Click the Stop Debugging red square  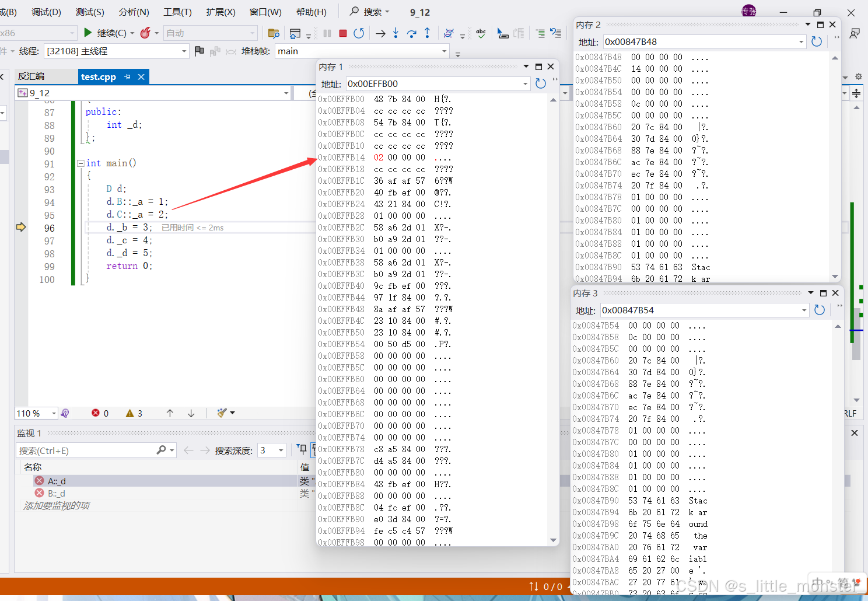[x=343, y=33]
